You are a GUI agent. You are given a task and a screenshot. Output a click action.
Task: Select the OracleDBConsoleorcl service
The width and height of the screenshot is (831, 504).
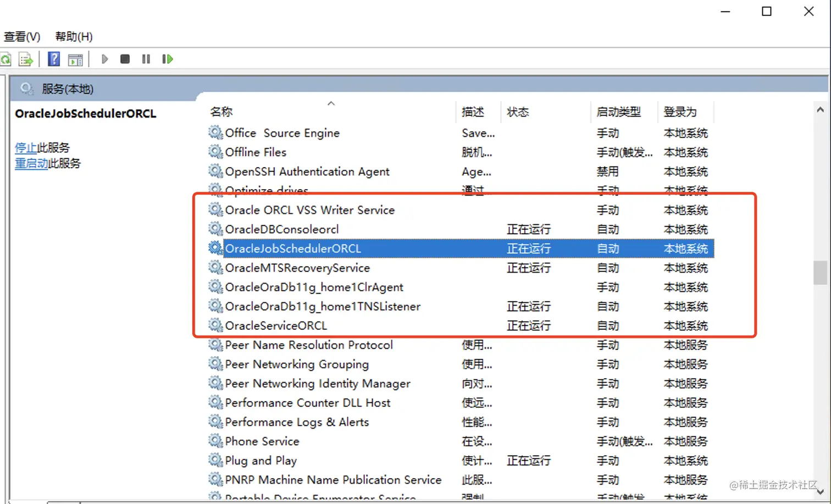coord(461,229)
